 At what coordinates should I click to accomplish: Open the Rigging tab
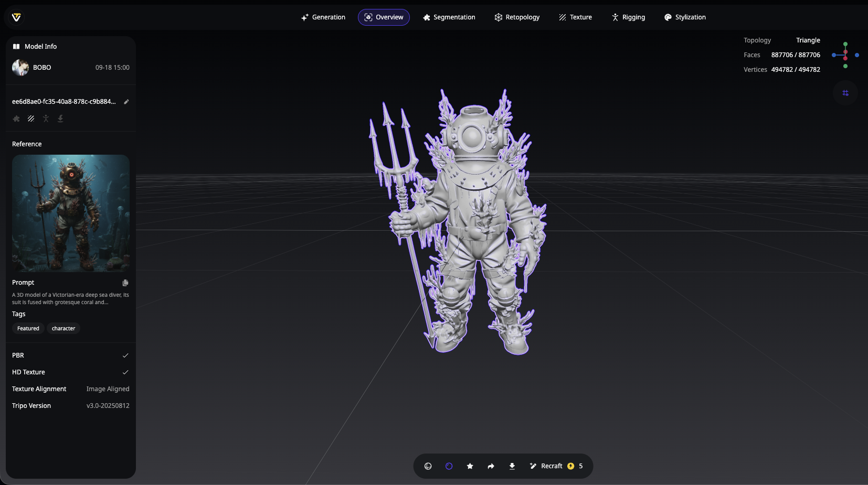(x=628, y=17)
